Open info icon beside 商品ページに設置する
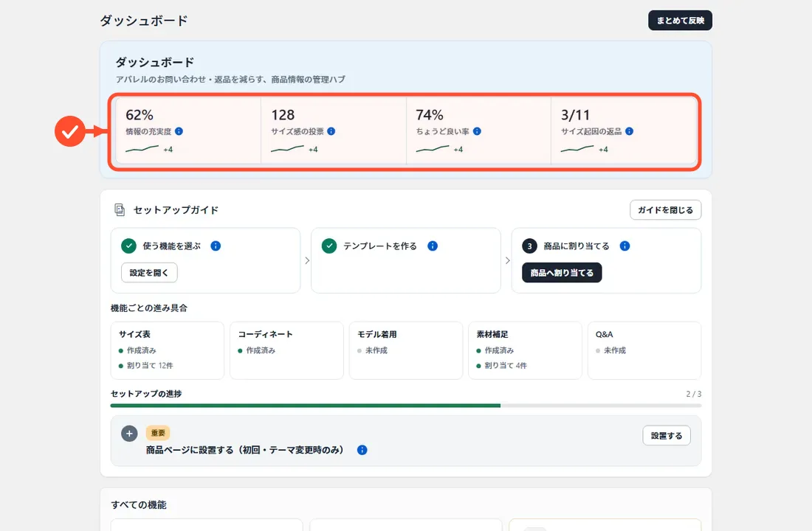The height and width of the screenshot is (531, 812). point(362,450)
